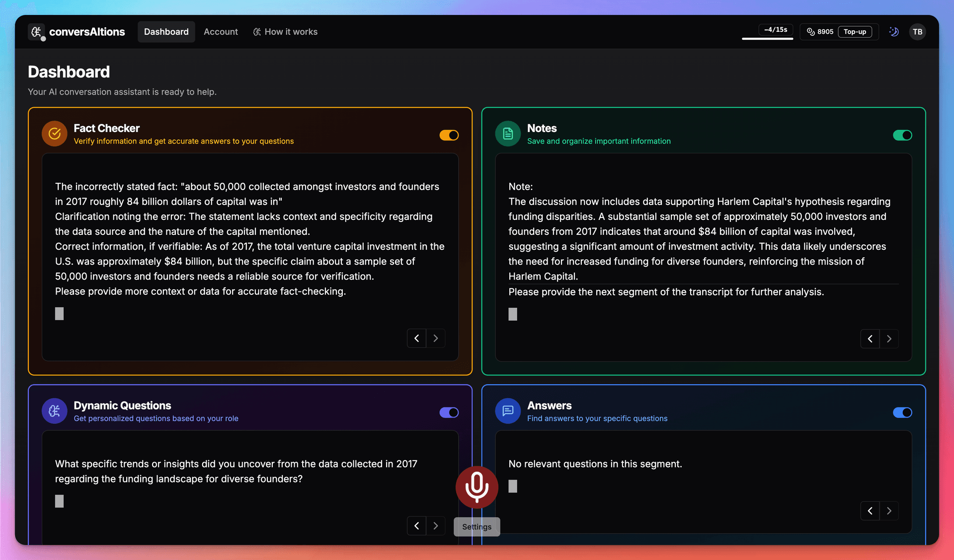Go to previous Answers entry chevron
Viewport: 954px width, 560px height.
click(x=870, y=511)
